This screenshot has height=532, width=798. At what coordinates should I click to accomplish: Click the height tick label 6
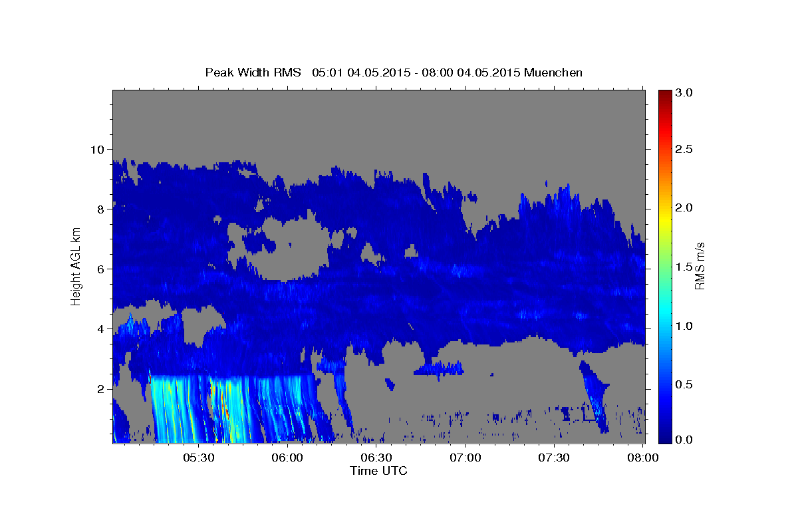102,269
